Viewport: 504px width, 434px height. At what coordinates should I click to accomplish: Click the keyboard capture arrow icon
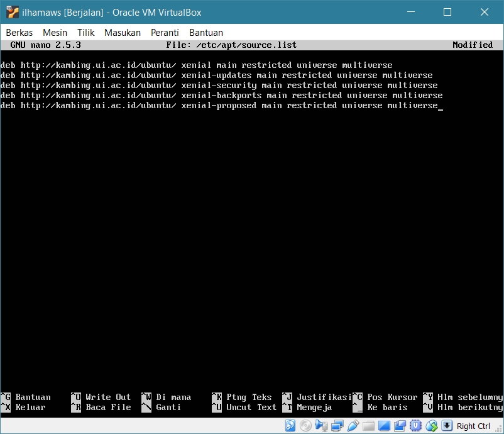pyautogui.click(x=447, y=426)
